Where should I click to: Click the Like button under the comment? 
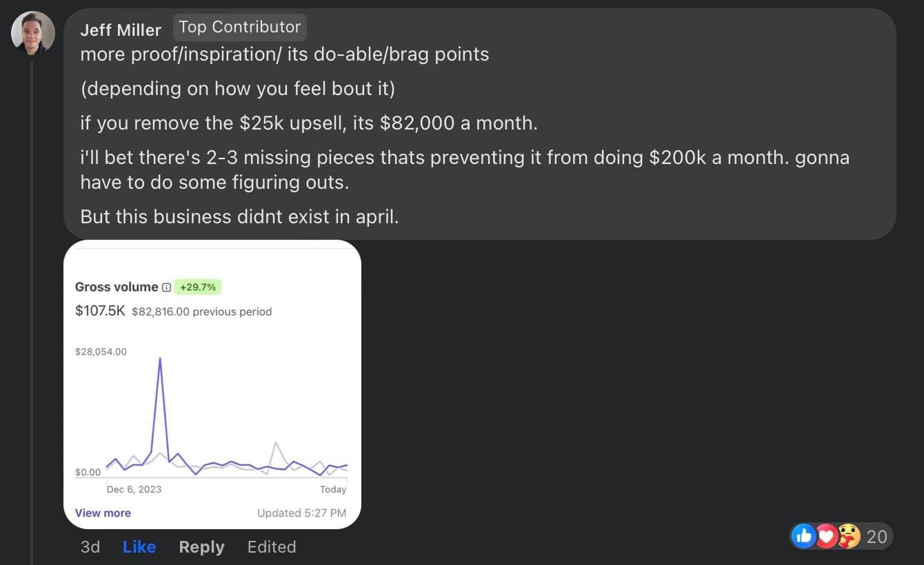(139, 547)
